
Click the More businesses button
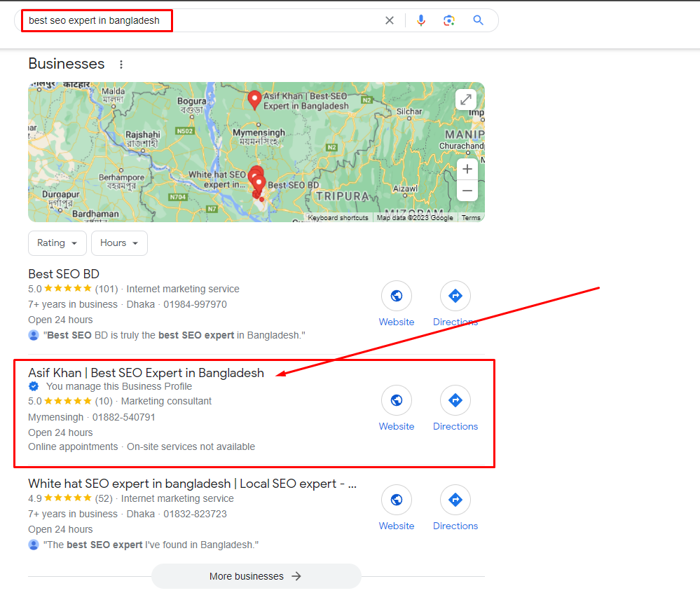pyautogui.click(x=256, y=576)
